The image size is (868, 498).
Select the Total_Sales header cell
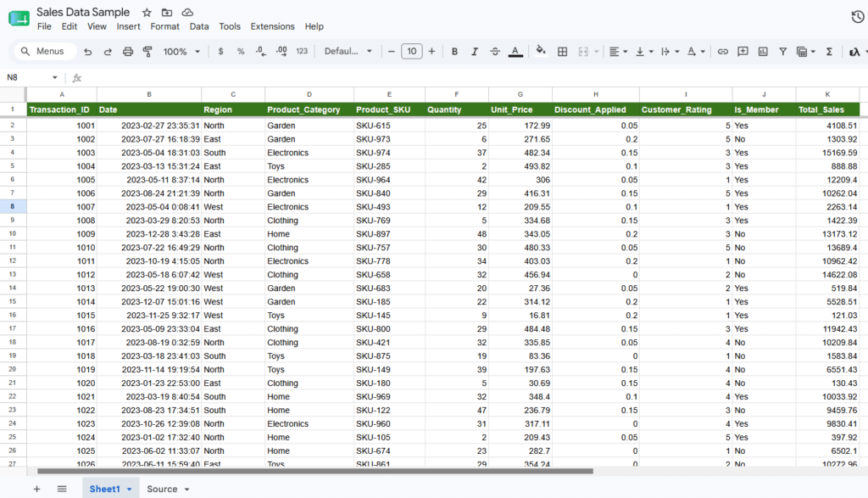827,109
